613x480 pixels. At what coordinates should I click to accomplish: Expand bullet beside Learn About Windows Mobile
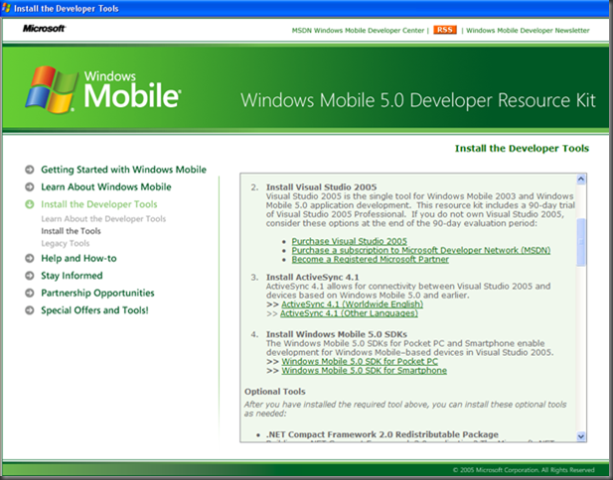pyautogui.click(x=30, y=187)
